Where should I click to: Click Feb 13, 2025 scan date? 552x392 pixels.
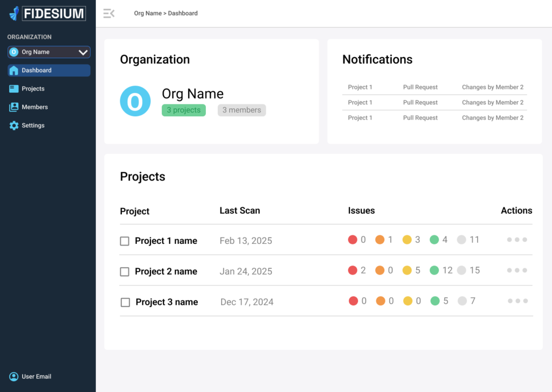click(246, 241)
